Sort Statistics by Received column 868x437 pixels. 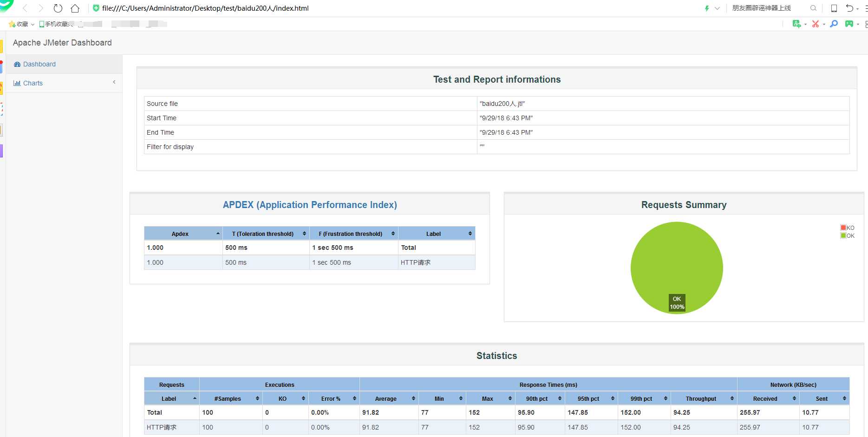point(768,398)
